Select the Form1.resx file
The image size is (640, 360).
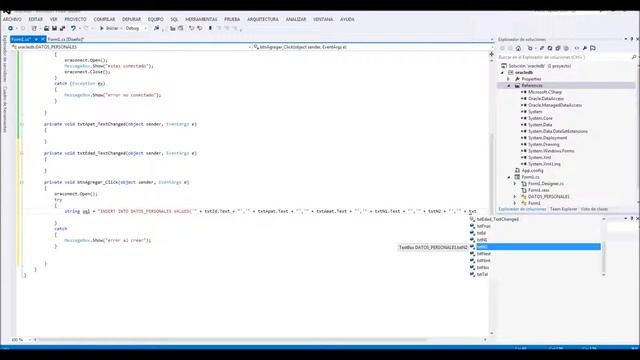point(538,190)
